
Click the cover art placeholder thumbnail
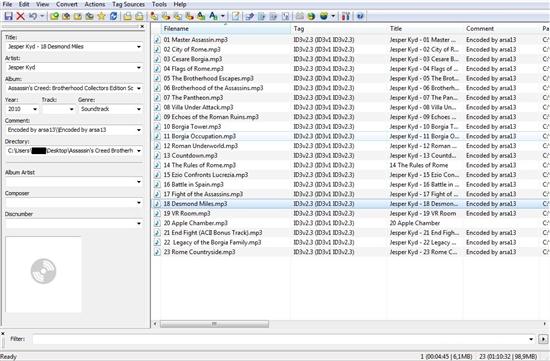[43, 274]
